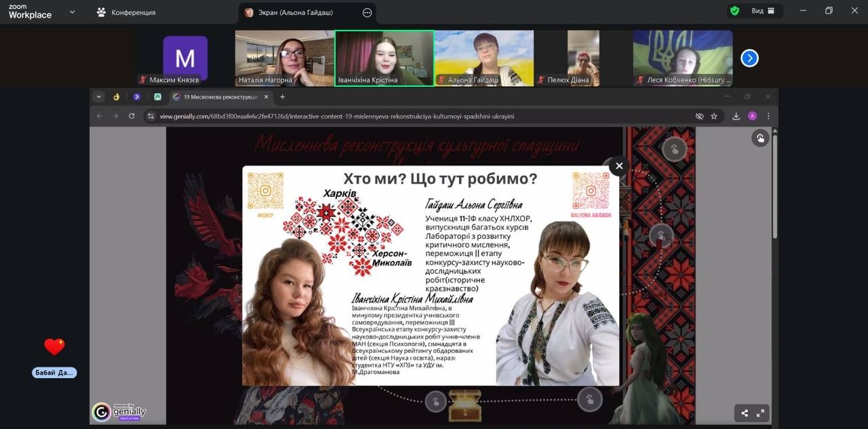Open a new browser tab

click(283, 97)
